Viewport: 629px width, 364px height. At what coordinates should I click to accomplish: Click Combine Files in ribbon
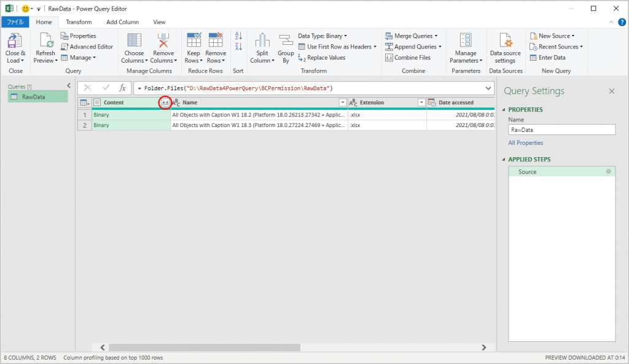point(408,58)
